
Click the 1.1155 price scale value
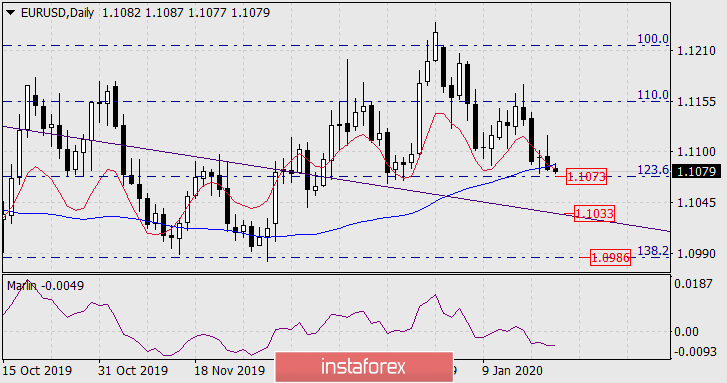point(696,102)
